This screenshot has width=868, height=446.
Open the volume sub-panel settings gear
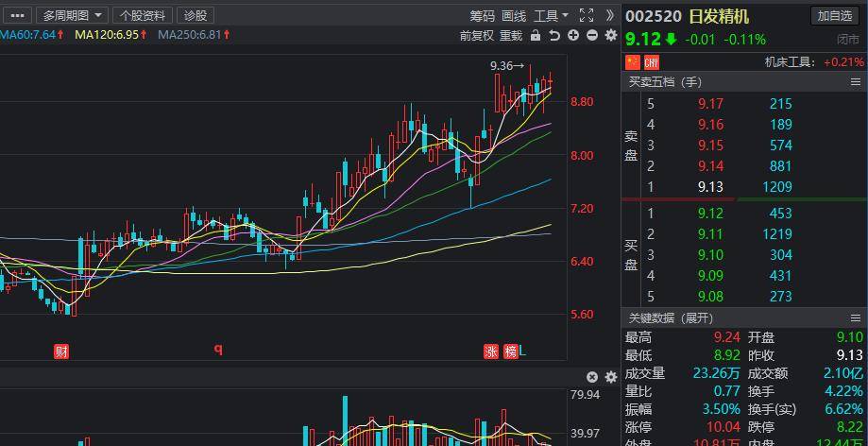pyautogui.click(x=610, y=377)
